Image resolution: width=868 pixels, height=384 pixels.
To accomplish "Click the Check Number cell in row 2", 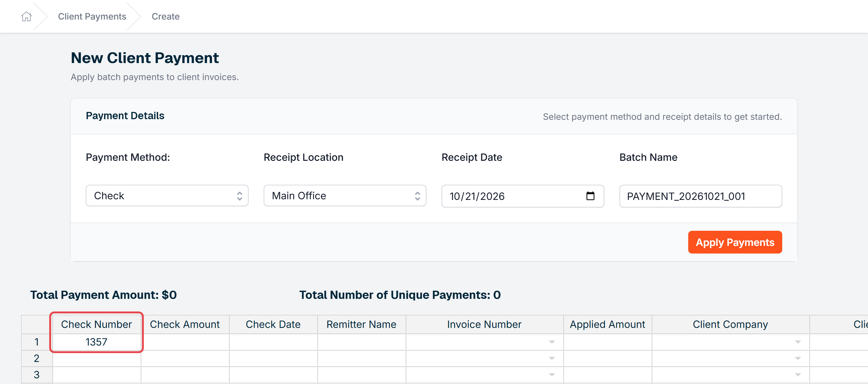I will click(97, 358).
